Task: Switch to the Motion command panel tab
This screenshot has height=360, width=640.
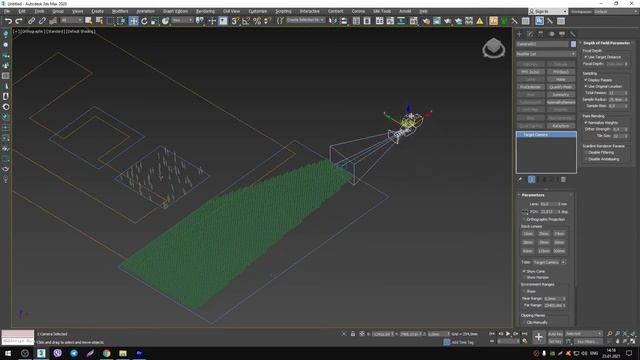Action: (551, 34)
